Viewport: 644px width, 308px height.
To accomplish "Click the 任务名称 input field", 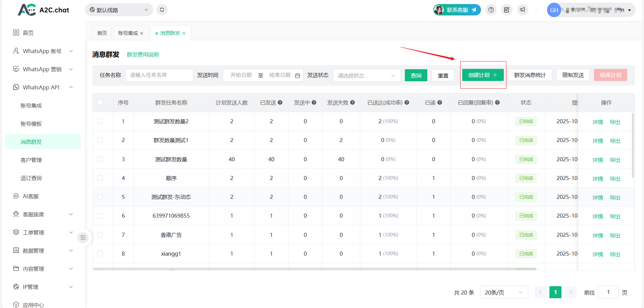I will 159,75.
